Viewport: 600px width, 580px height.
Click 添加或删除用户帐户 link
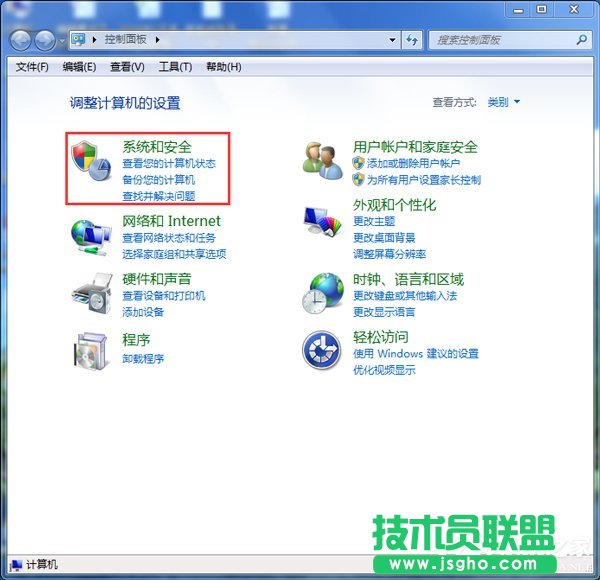click(413, 163)
